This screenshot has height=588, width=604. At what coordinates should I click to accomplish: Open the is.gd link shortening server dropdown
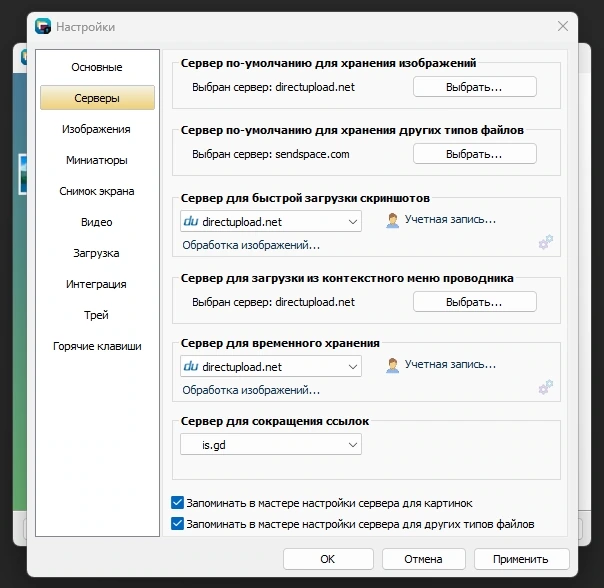(271, 444)
